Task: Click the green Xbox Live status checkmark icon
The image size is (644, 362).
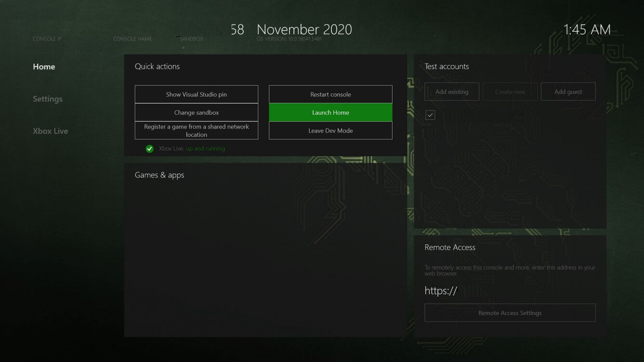Action: coord(149,149)
